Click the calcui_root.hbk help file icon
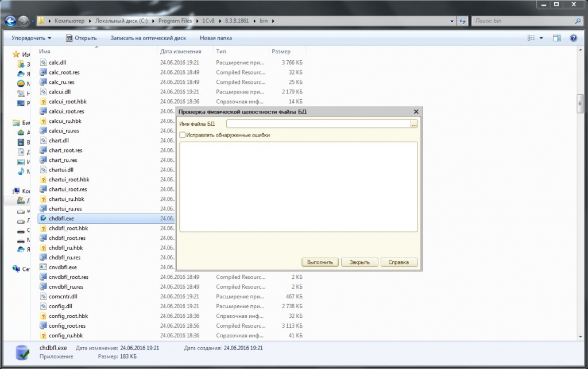588x369 pixels. pyautogui.click(x=43, y=102)
